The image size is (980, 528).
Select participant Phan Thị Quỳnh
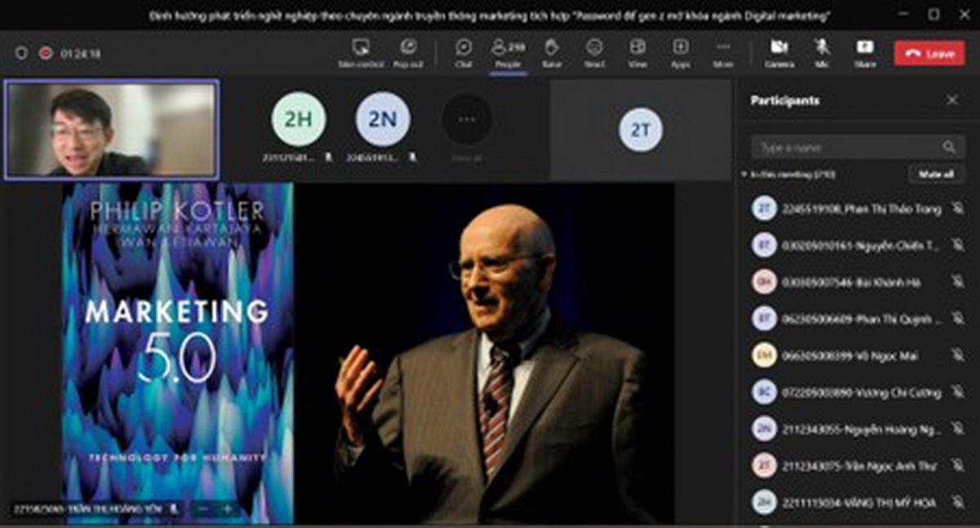[x=858, y=318]
